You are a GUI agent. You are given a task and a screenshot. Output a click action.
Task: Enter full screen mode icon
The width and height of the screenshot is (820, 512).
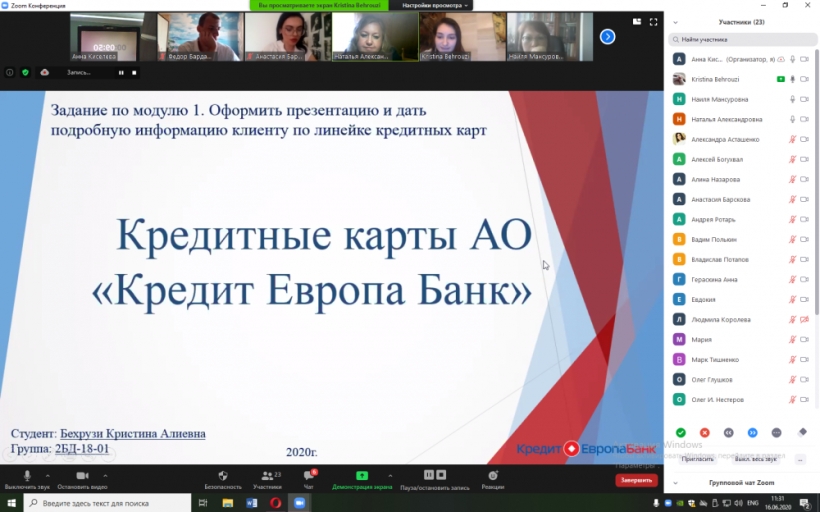tap(653, 22)
